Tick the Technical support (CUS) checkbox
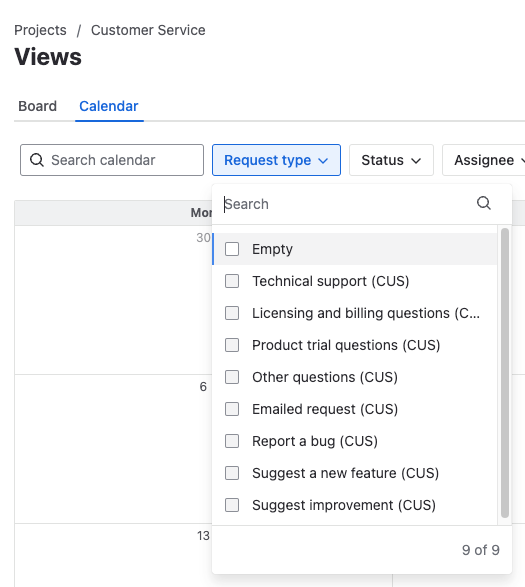This screenshot has height=587, width=525. (x=232, y=281)
